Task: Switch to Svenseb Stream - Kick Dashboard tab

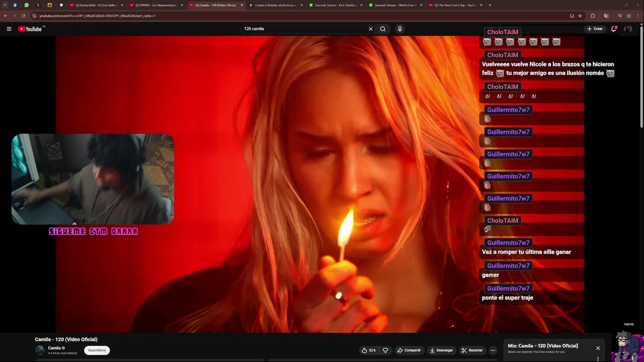Action: click(x=336, y=5)
